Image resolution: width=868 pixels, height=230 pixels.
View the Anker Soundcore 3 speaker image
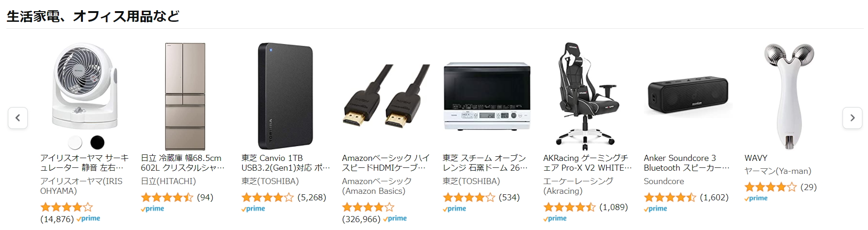point(688,97)
